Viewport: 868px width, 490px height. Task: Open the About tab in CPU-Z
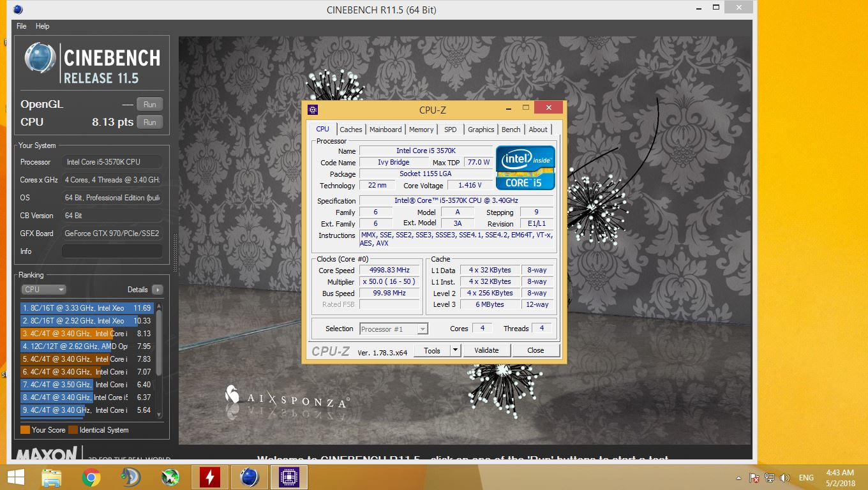538,130
